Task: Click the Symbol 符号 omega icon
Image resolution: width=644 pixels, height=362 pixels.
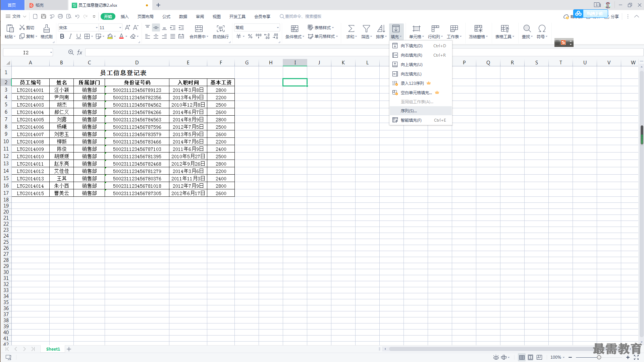Action: 542,28
